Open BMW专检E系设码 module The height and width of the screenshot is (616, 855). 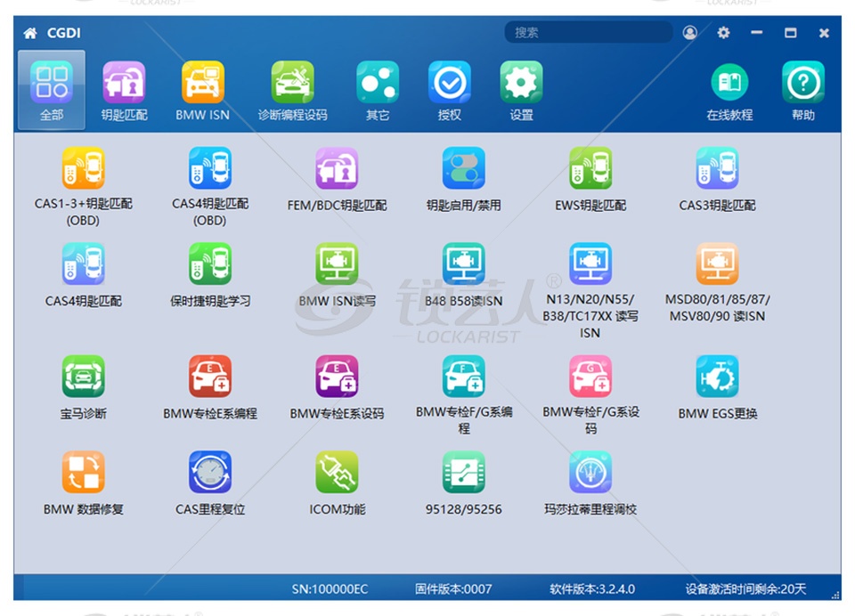(337, 377)
